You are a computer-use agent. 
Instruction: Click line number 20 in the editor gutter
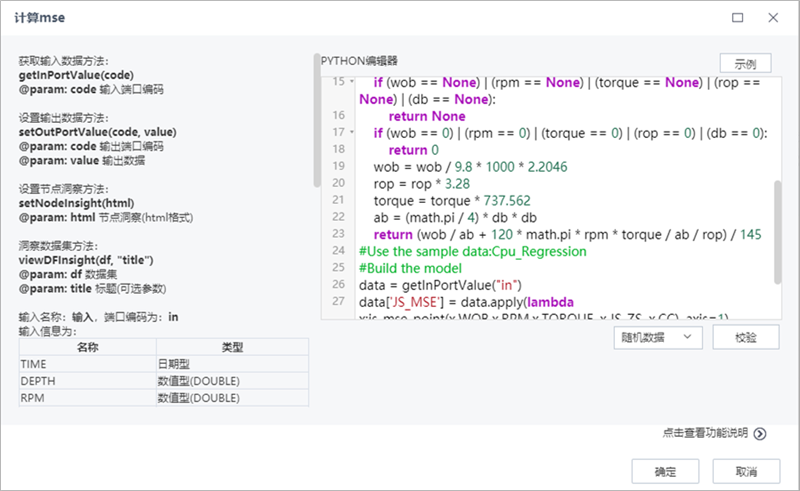(x=338, y=183)
